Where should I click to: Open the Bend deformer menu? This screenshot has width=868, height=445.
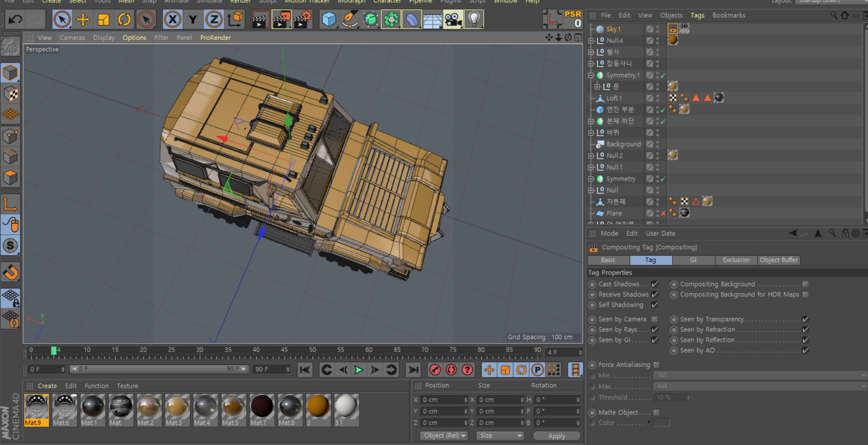(x=412, y=19)
